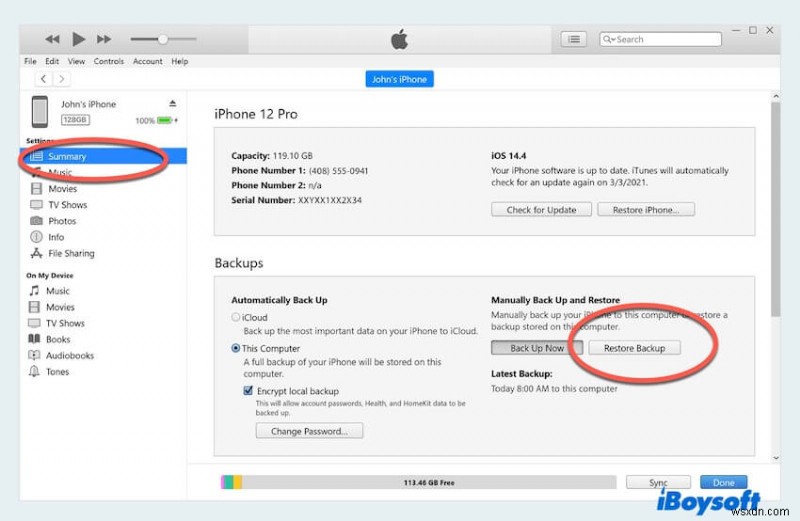Open the Controls menu

coord(109,61)
